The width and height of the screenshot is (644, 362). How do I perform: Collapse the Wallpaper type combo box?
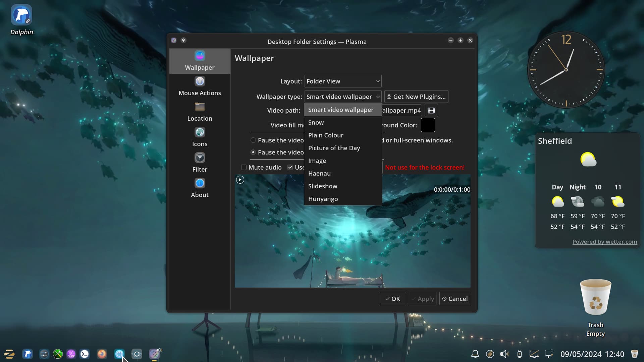pyautogui.click(x=343, y=97)
